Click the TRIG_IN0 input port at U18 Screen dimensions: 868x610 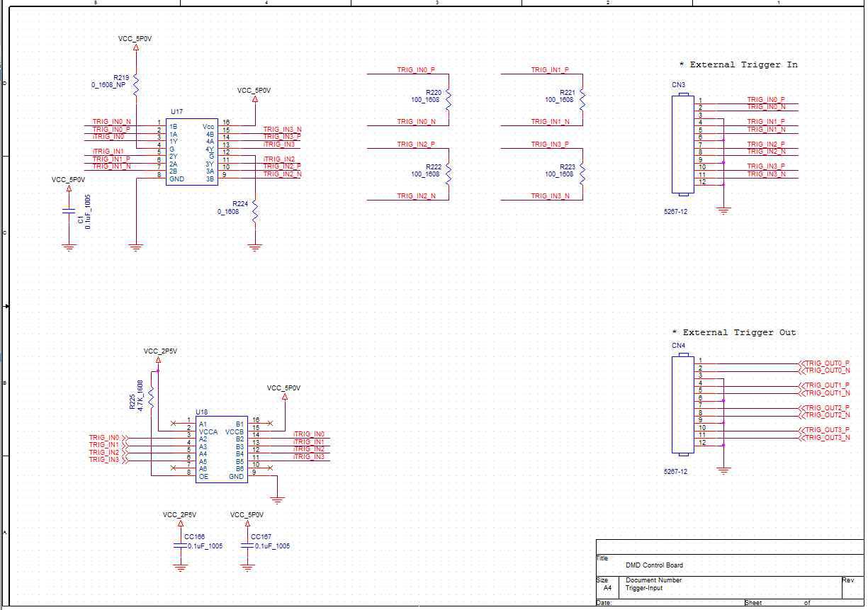click(108, 438)
